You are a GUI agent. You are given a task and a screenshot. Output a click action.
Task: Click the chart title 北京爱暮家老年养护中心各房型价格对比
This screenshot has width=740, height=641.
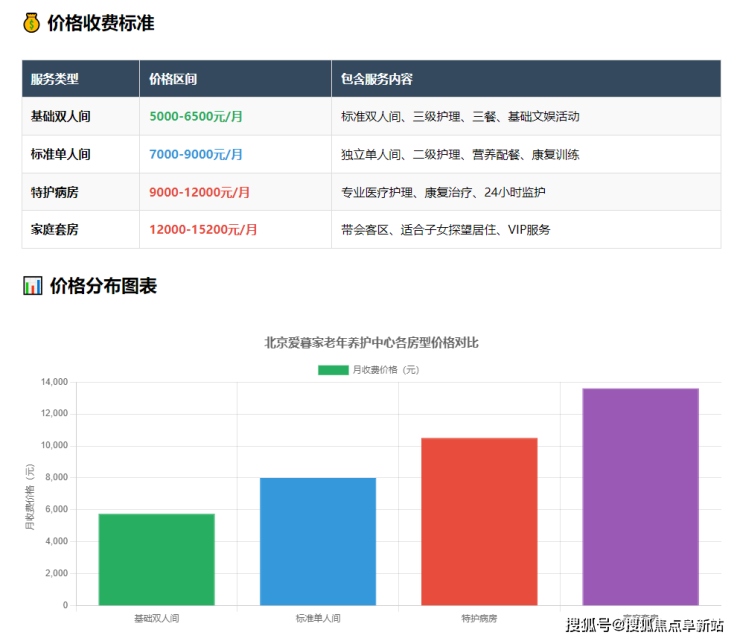coord(371,343)
